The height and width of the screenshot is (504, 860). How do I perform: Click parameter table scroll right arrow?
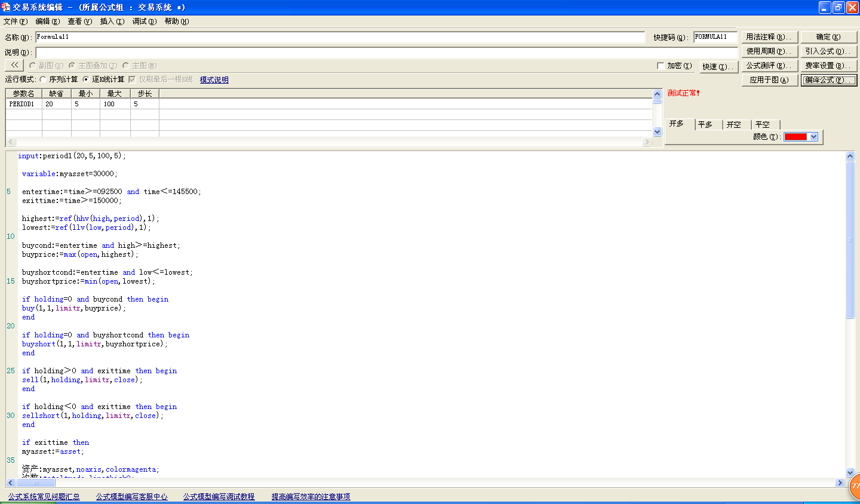(x=647, y=142)
